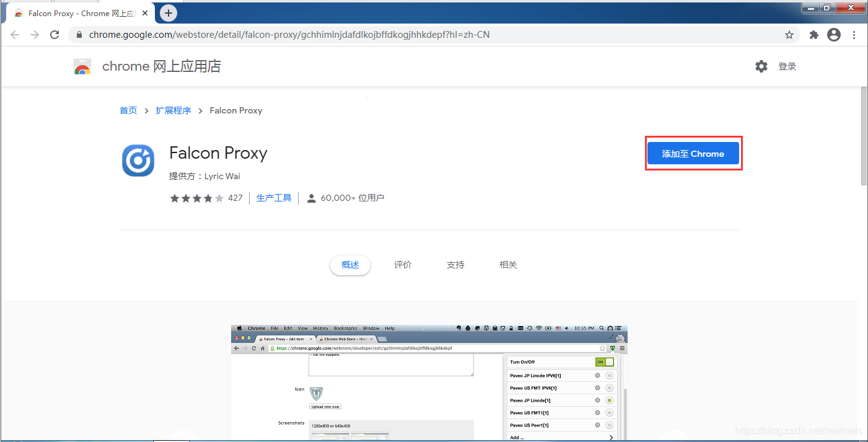868x442 pixels.
Task: Select the 概述 tab
Action: pos(350,265)
